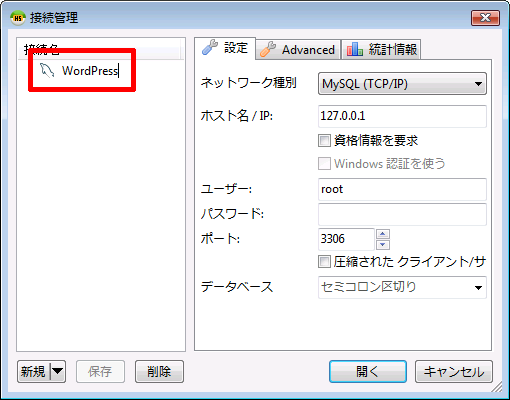Click the orange wrench icon on Advanced tab

point(268,49)
